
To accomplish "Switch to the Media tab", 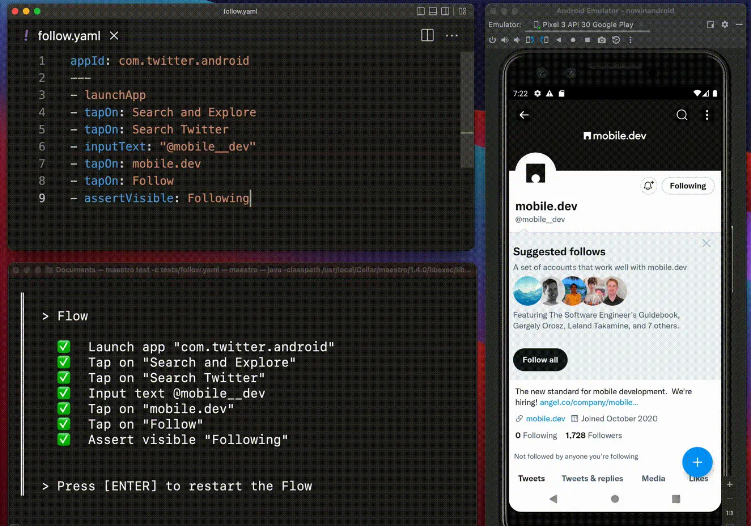I will (653, 478).
